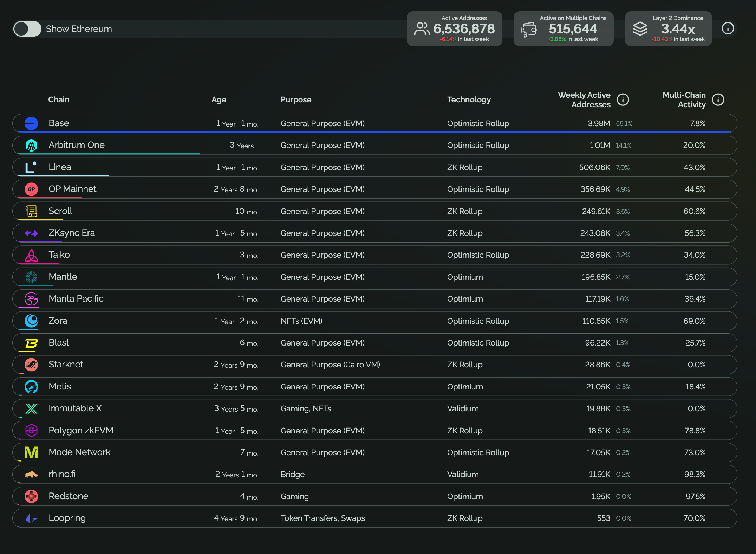This screenshot has height=554, width=756.
Task: Select the Starknet chain name
Action: tap(66, 364)
